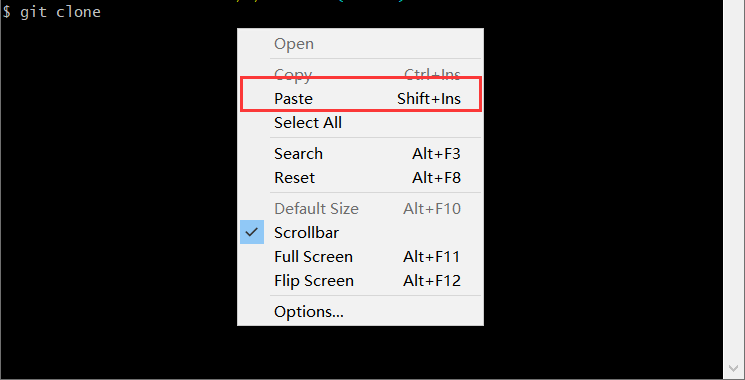Click the Shift+Ins shortcut label
This screenshot has width=745, height=380.
click(x=429, y=99)
